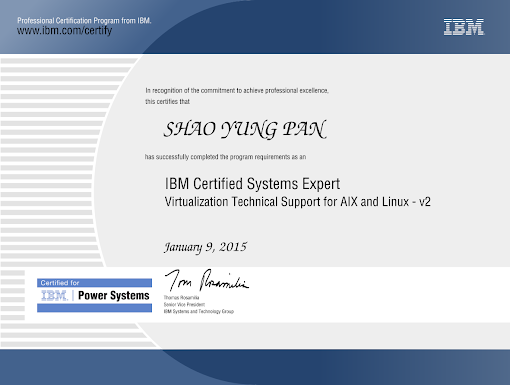This screenshot has width=510, height=385.
Task: Click the date January 9, 2015
Action: point(205,247)
